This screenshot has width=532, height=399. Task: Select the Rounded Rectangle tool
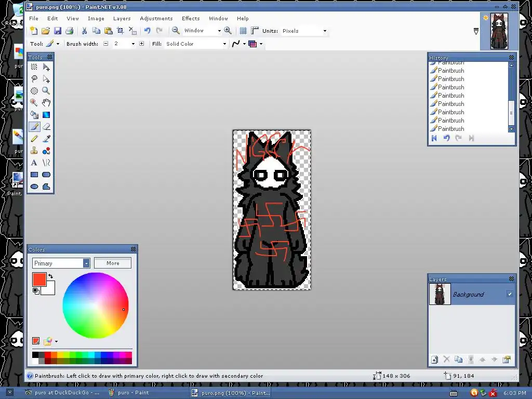(x=46, y=175)
